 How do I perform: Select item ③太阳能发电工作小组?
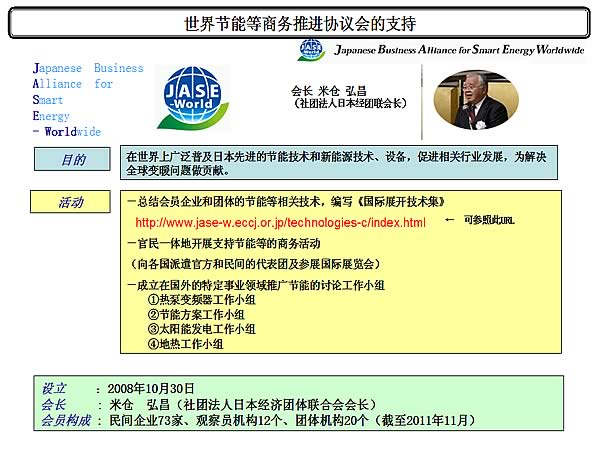202,329
